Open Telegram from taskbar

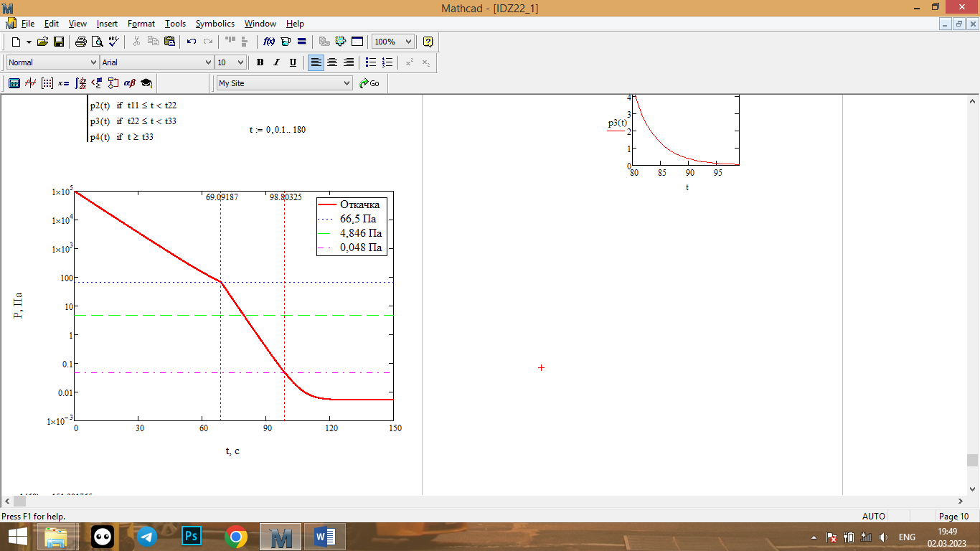pos(147,537)
